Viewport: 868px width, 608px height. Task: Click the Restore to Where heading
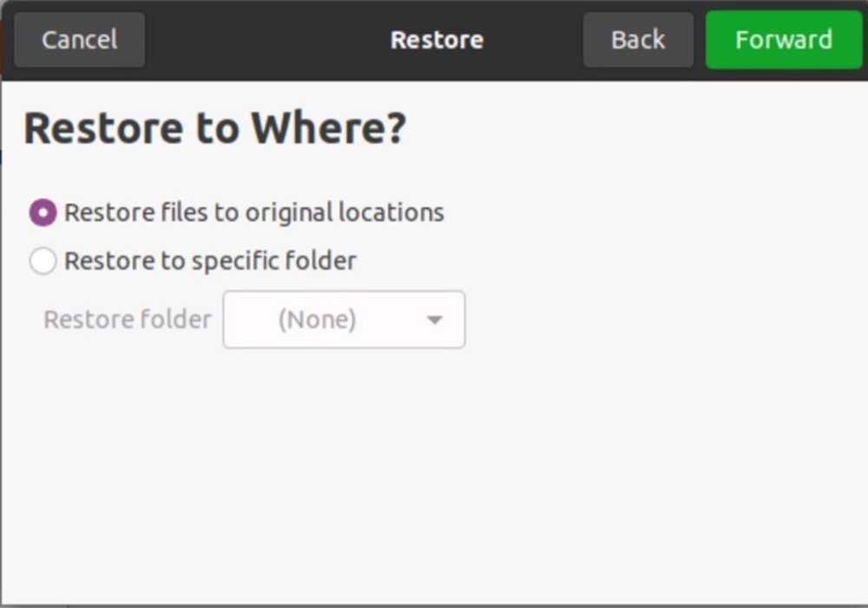point(215,127)
